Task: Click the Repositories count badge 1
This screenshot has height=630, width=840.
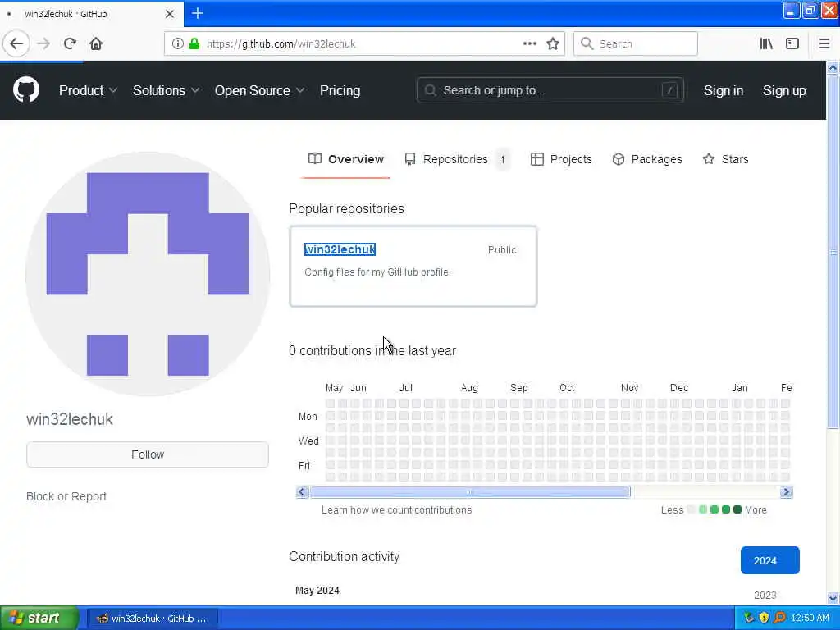Action: click(x=503, y=160)
